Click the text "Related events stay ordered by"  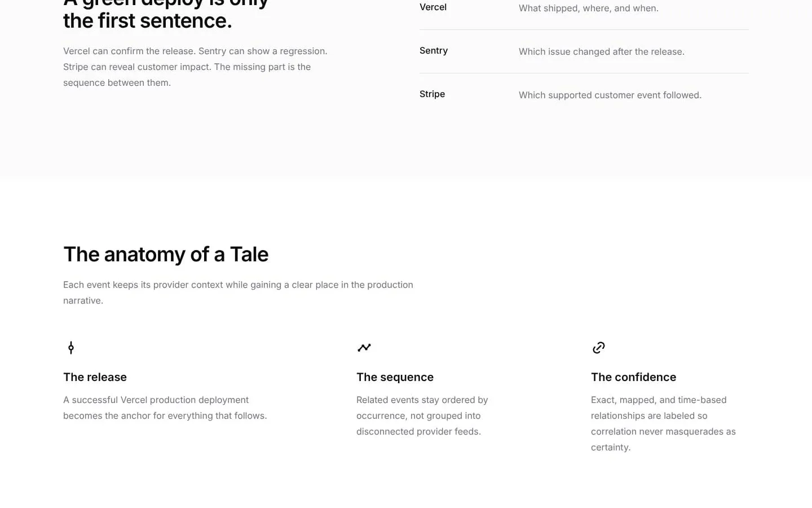point(422,400)
